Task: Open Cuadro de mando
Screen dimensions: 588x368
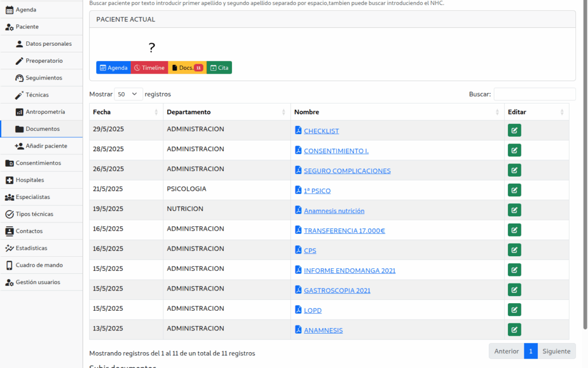Action: pos(41,265)
